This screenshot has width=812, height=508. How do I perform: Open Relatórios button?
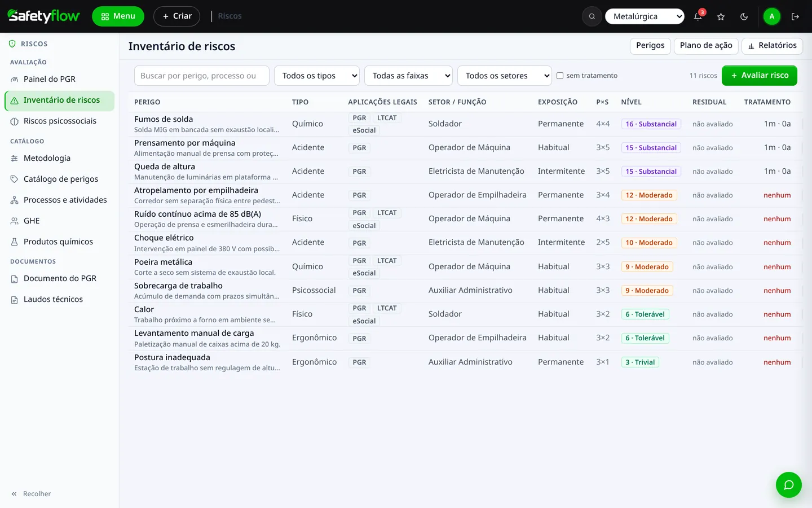(772, 46)
